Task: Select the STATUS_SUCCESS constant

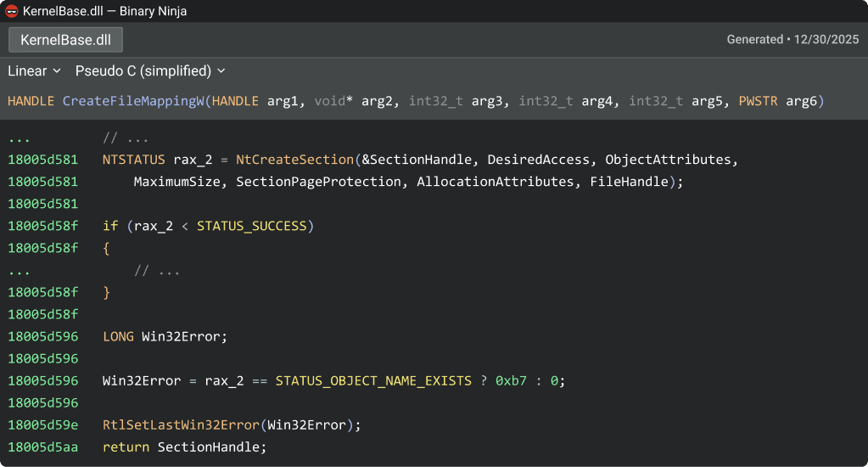Action: pos(251,226)
